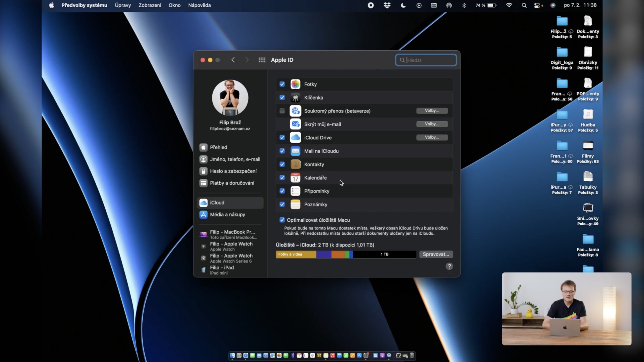Click the show-all preferences grid icon
This screenshot has height=362, width=644.
[x=262, y=60]
